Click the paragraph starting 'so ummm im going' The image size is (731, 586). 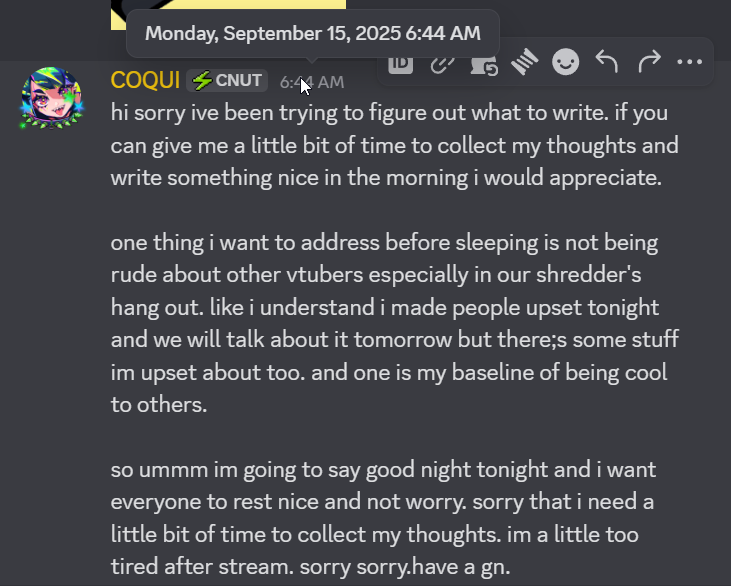click(383, 518)
